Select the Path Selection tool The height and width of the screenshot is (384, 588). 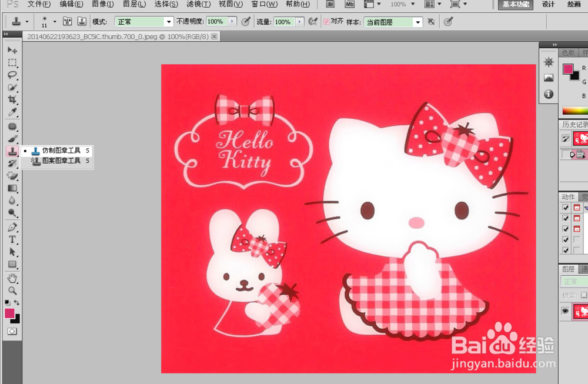click(x=12, y=252)
